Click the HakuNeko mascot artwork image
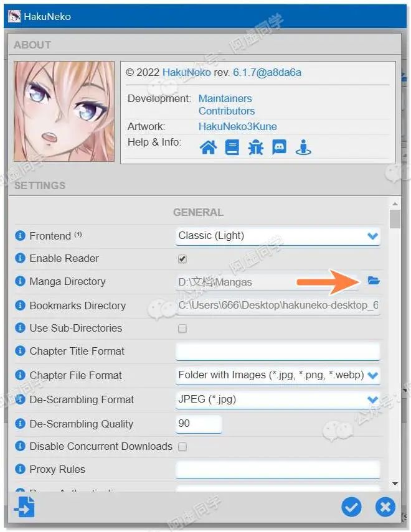 pos(64,111)
